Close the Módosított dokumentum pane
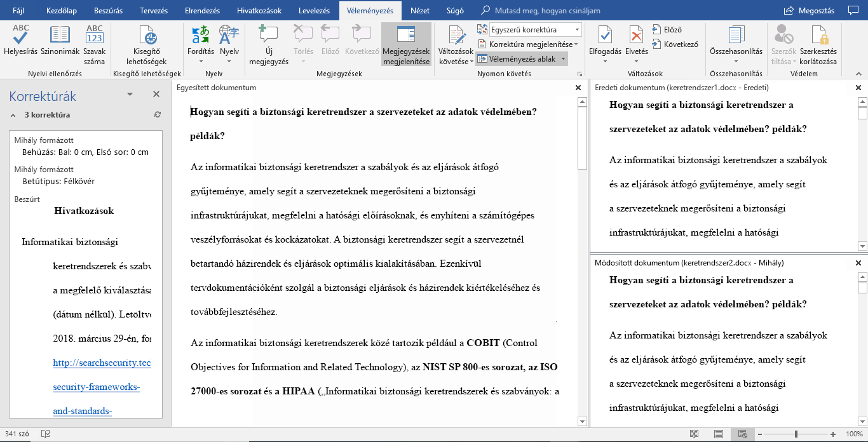 [x=858, y=263]
